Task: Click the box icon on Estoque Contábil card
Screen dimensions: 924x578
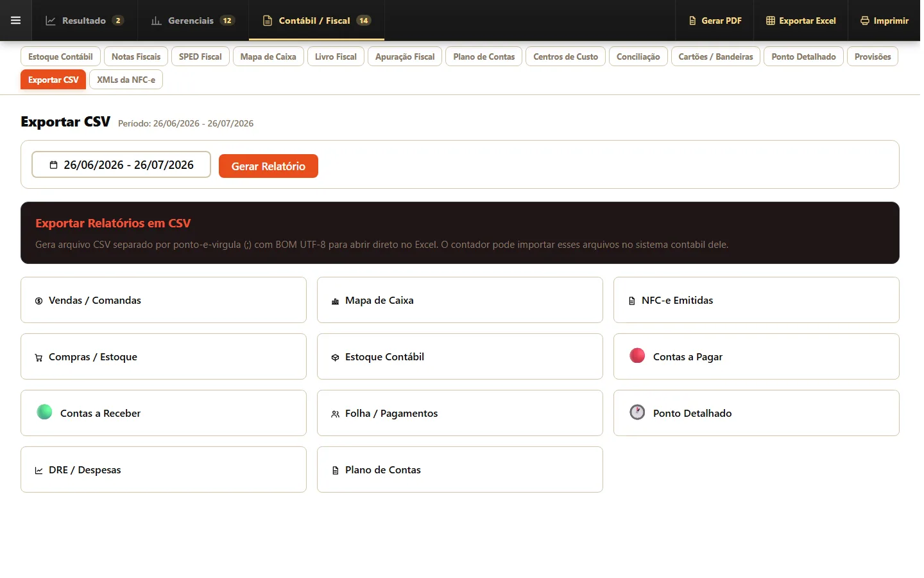Action: coord(335,358)
